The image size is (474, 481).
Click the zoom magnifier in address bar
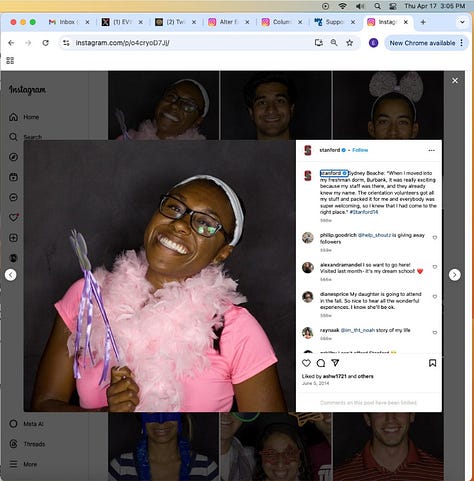334,43
